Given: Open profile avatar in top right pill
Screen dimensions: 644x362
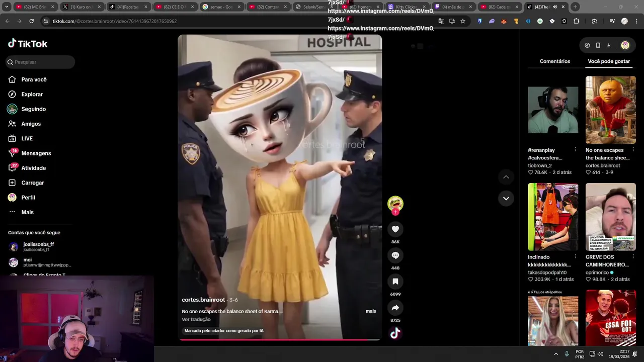Looking at the screenshot, I should (625, 45).
